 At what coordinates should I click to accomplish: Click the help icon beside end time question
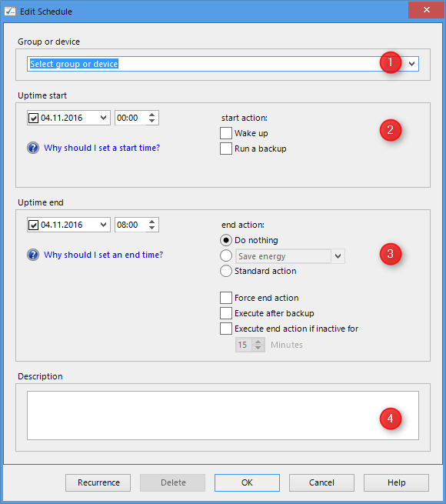pos(33,255)
